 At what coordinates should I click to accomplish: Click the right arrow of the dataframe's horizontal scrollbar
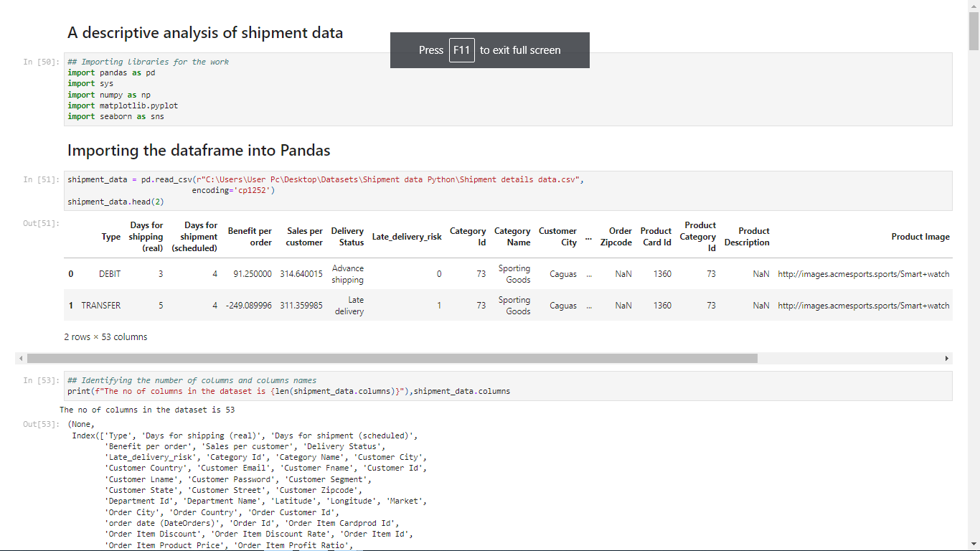pos(946,358)
